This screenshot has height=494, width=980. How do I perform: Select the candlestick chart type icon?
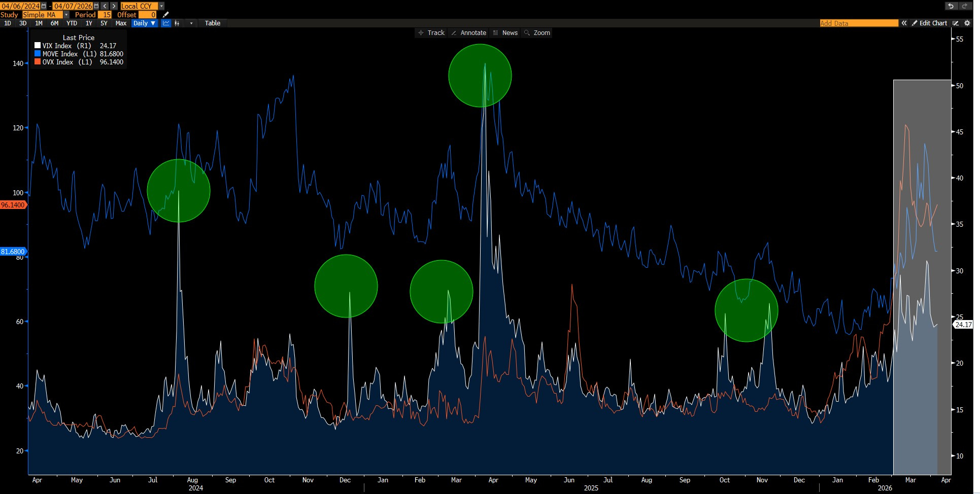177,23
